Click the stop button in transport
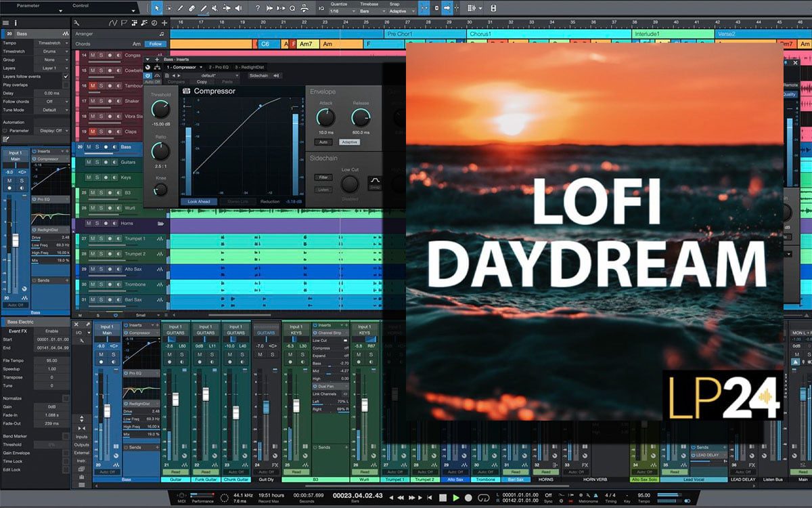Screen dimensions: 812x508 [443, 498]
